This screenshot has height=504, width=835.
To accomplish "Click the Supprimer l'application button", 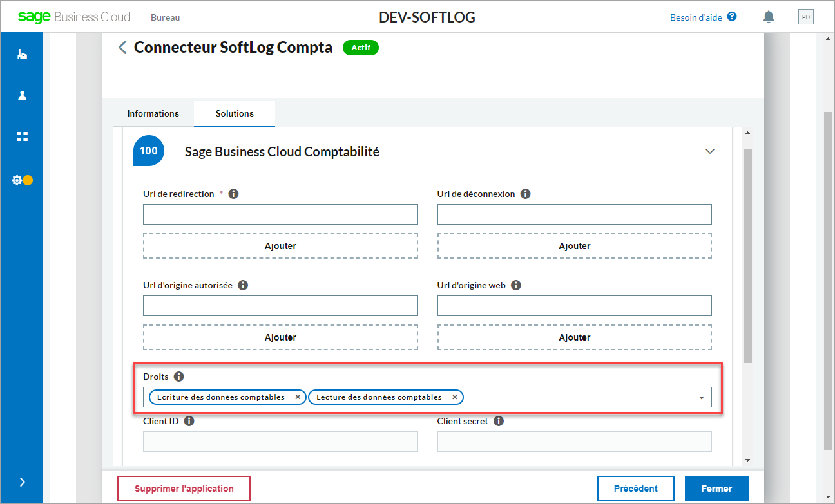I will pos(184,489).
